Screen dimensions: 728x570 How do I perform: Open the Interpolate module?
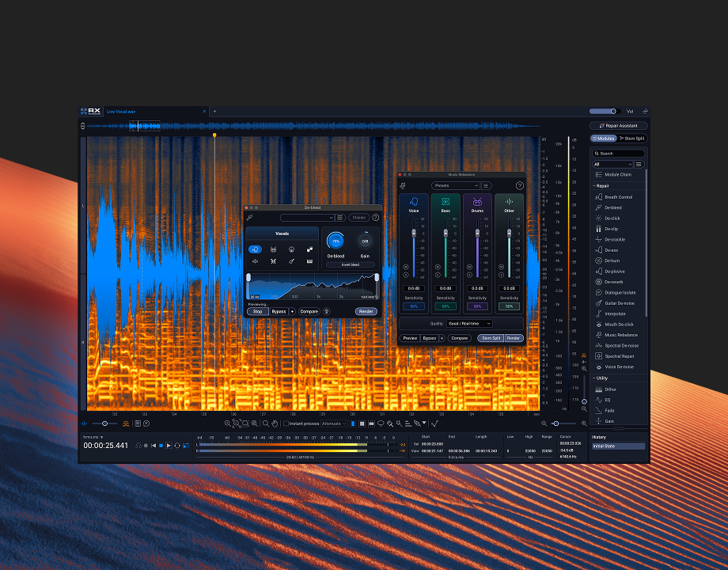[611, 313]
